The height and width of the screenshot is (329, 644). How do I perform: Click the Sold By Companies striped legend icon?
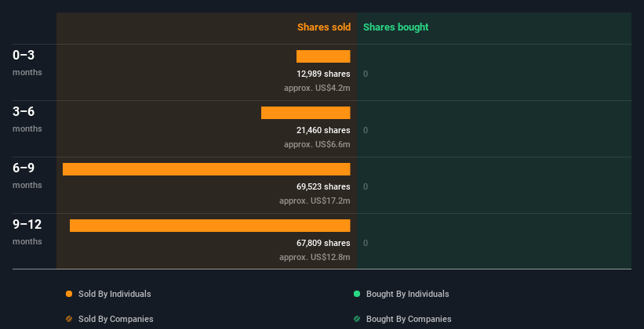[x=69, y=319]
